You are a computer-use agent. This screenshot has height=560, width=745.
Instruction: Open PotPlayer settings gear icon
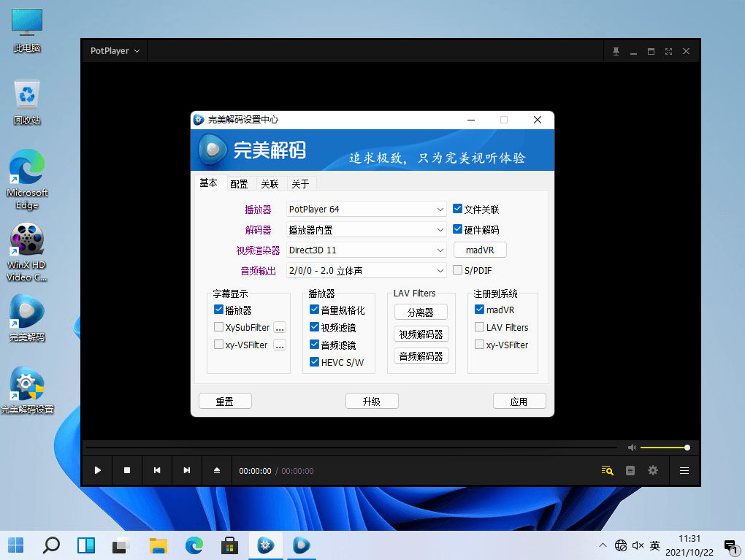coord(653,470)
